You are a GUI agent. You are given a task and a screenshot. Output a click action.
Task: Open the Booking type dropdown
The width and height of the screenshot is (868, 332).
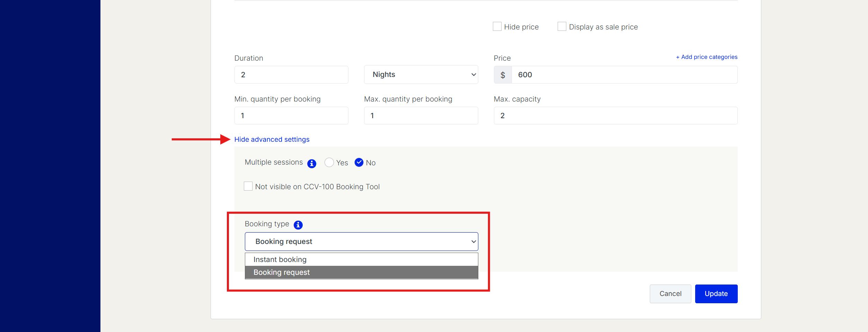coord(361,242)
